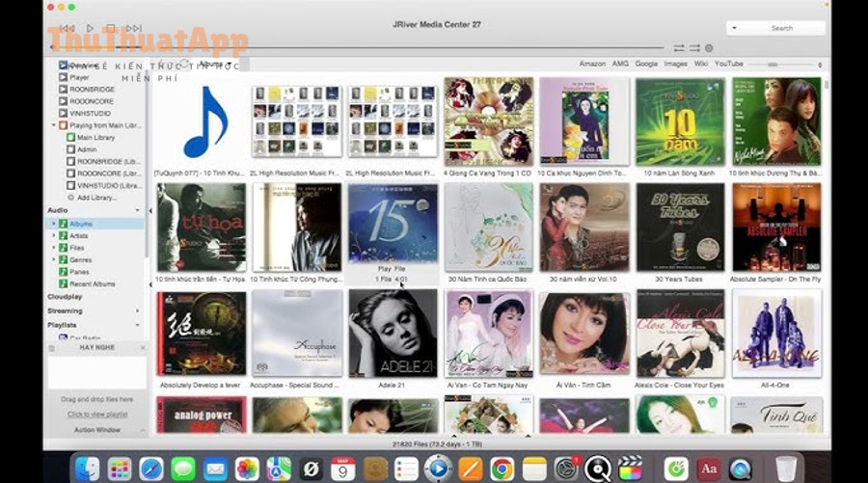Open the Trash in the Dock
This screenshot has height=483, width=868.
coord(785,470)
